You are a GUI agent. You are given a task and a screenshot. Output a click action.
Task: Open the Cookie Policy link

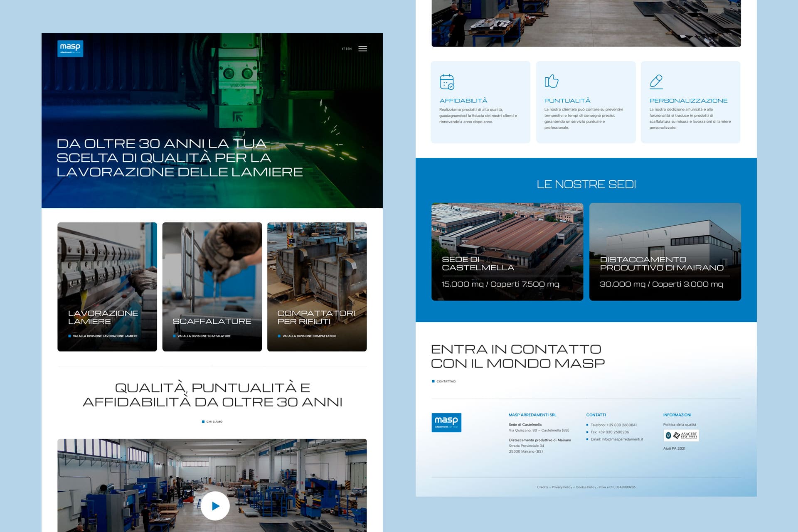(586, 487)
